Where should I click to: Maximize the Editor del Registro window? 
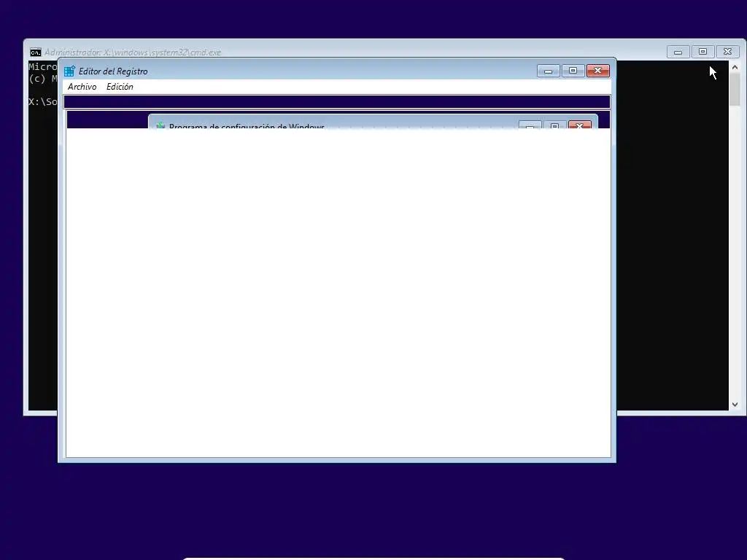pyautogui.click(x=573, y=71)
